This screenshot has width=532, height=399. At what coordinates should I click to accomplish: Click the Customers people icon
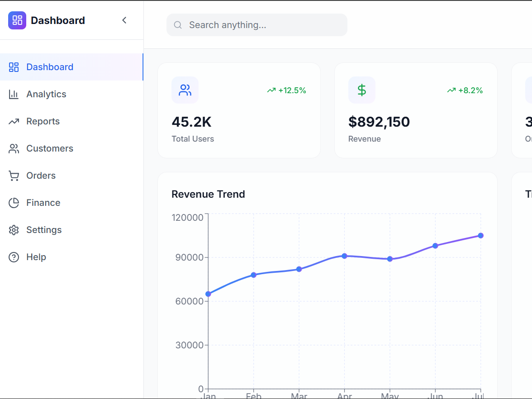coord(14,148)
